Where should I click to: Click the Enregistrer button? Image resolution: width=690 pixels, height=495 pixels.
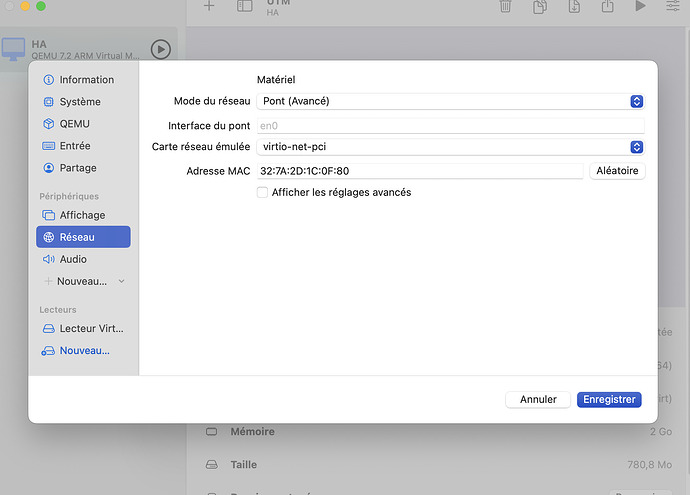(x=609, y=399)
